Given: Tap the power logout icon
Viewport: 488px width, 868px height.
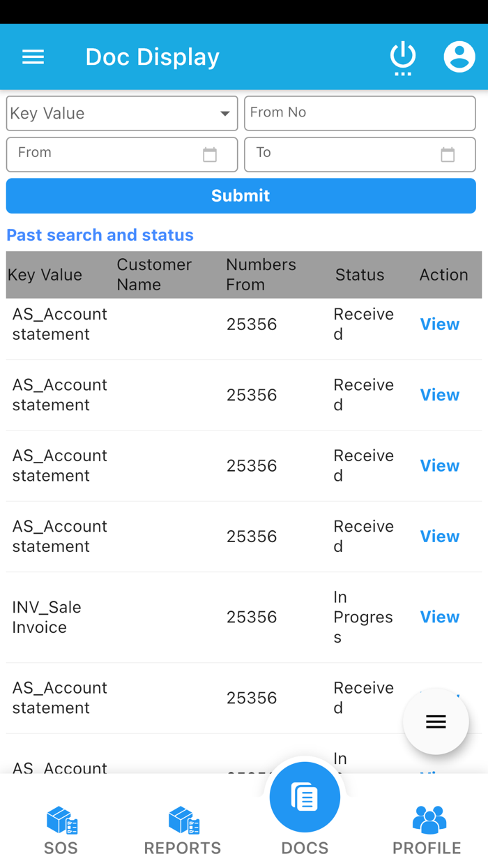Looking at the screenshot, I should click(x=403, y=57).
